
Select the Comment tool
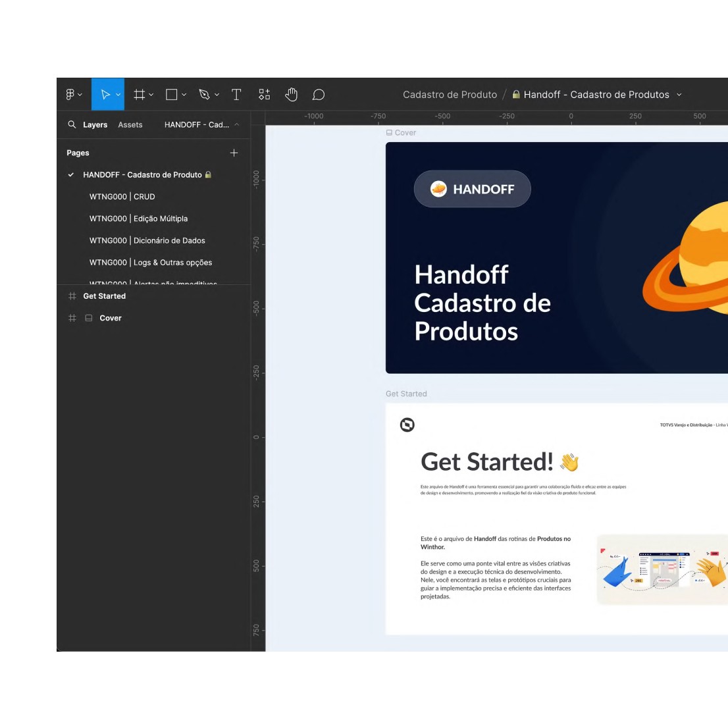[319, 95]
